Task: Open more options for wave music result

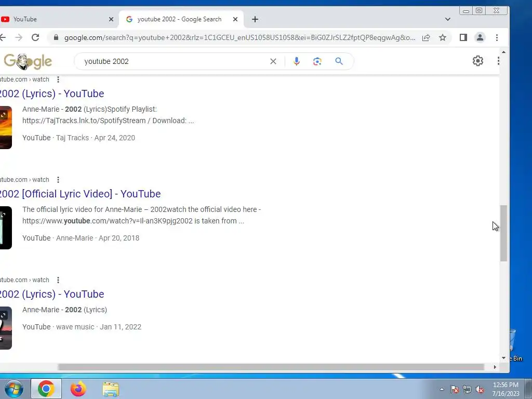Action: [x=58, y=280]
